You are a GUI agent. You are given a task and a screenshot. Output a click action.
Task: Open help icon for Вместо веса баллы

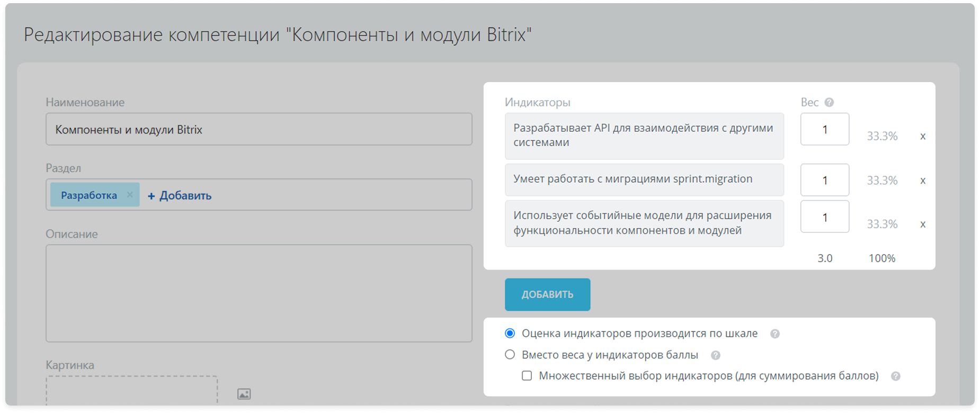click(x=716, y=355)
